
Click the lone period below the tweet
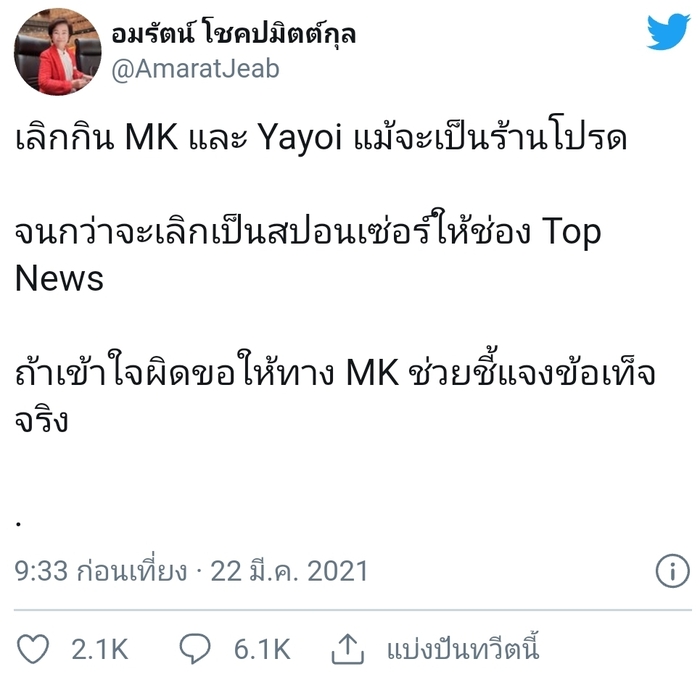tap(18, 524)
